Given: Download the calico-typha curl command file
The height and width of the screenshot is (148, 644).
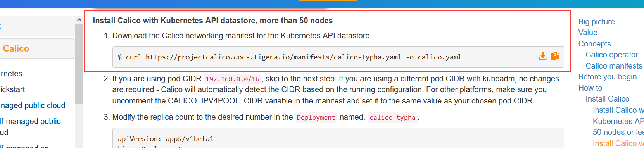Looking at the screenshot, I should (x=543, y=56).
